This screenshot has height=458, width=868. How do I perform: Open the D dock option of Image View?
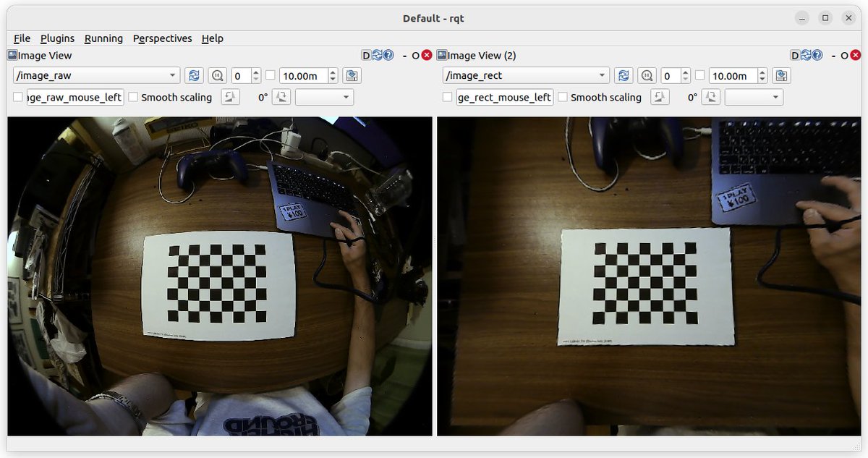click(366, 55)
